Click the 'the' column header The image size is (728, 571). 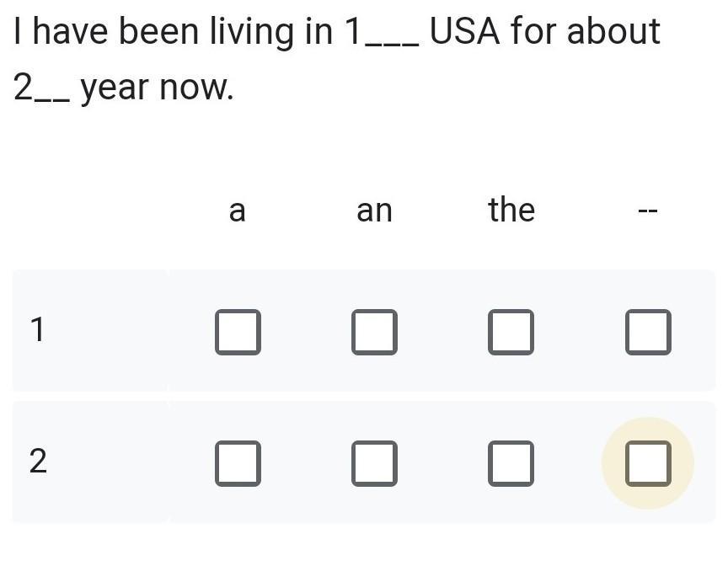tap(511, 209)
